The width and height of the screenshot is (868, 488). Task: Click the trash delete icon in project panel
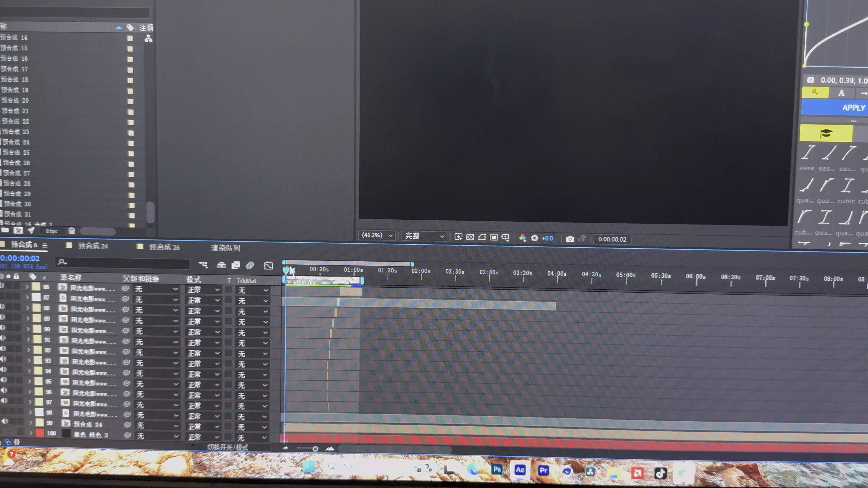(72, 231)
